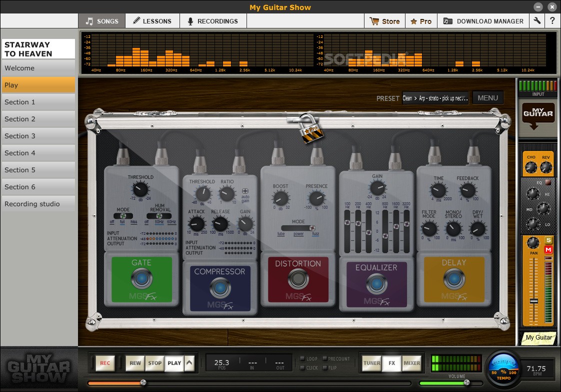Click the Compressor Release knob

pyautogui.click(x=220, y=224)
